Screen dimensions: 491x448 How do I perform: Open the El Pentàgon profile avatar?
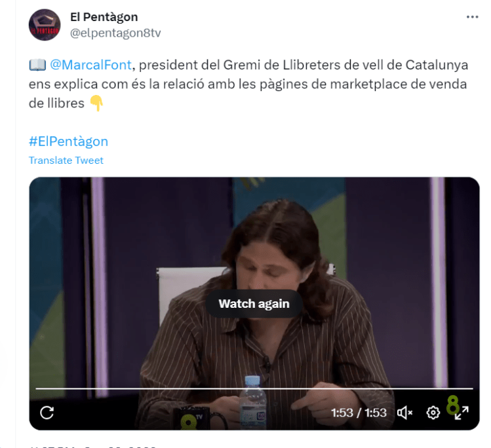coord(45,25)
